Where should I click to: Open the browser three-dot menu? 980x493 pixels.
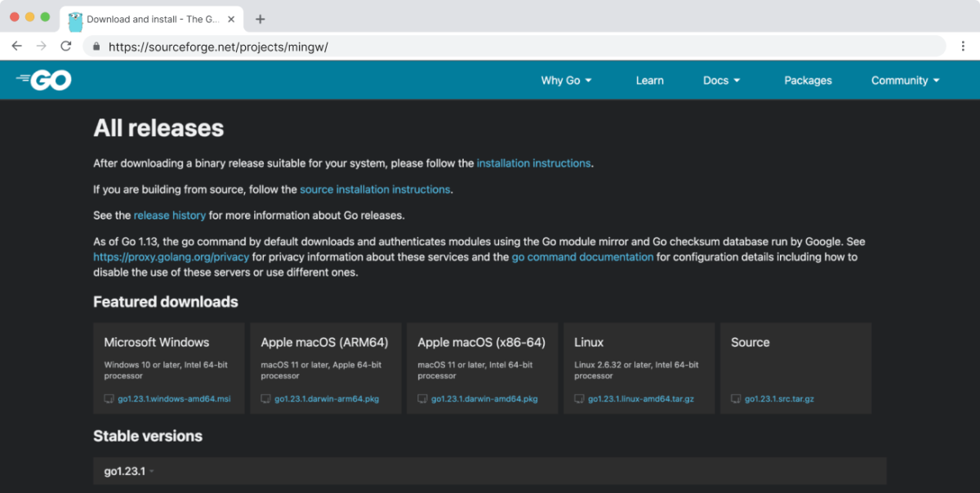pyautogui.click(x=963, y=47)
